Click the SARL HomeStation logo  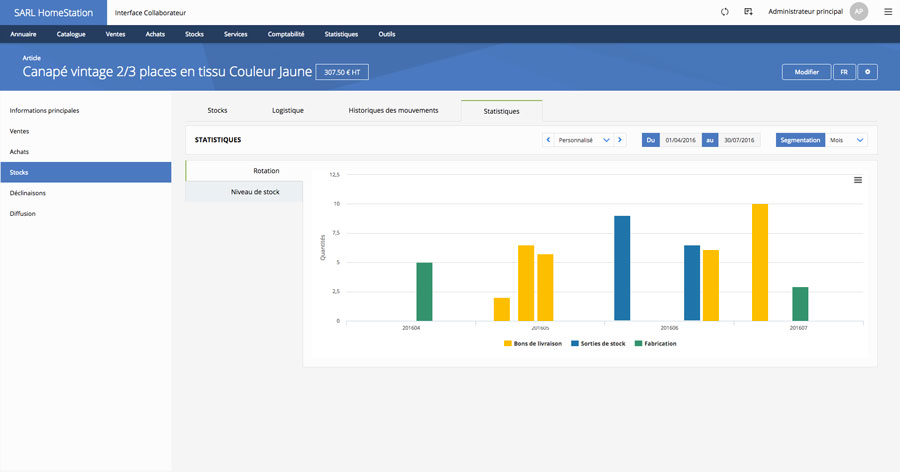click(53, 13)
